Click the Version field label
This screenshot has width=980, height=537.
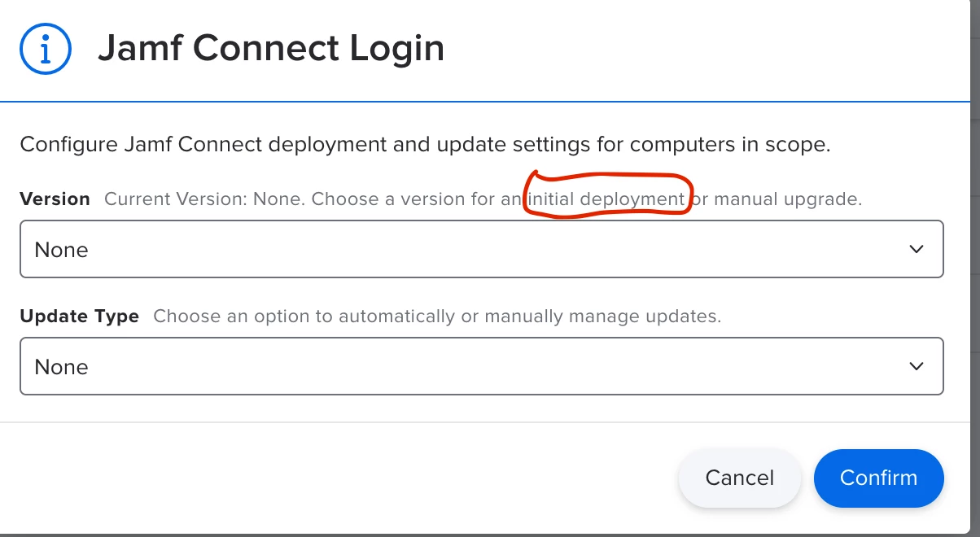pyautogui.click(x=55, y=199)
